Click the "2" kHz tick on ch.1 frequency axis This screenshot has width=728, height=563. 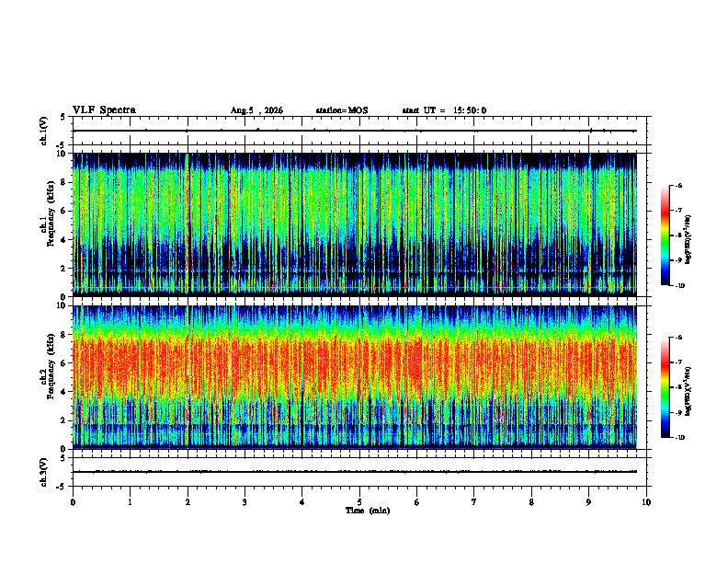63,269
